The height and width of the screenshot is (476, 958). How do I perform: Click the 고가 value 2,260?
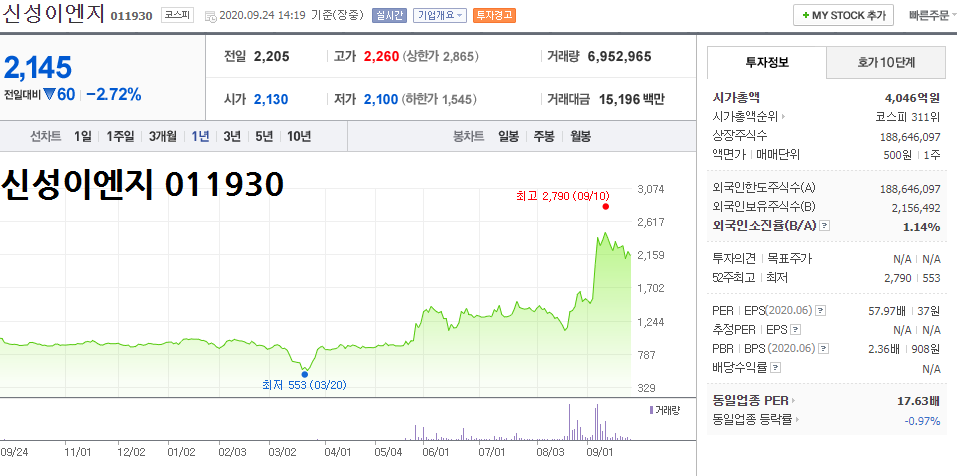[381, 57]
